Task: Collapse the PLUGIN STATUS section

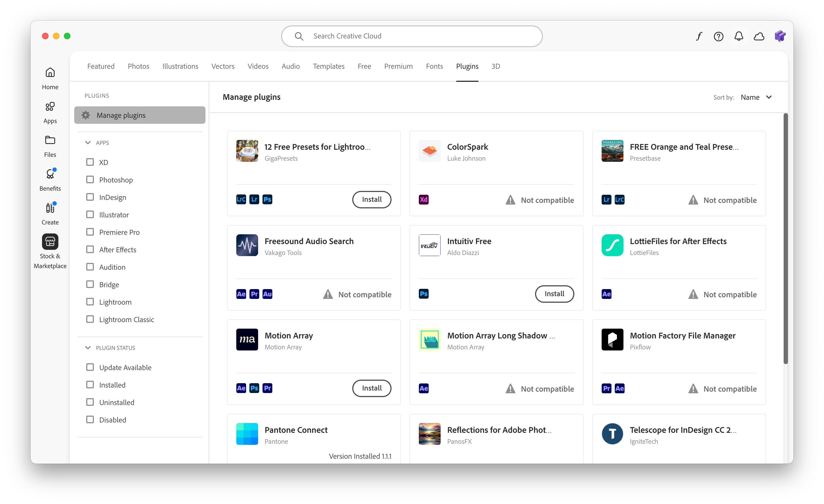Action: point(88,347)
